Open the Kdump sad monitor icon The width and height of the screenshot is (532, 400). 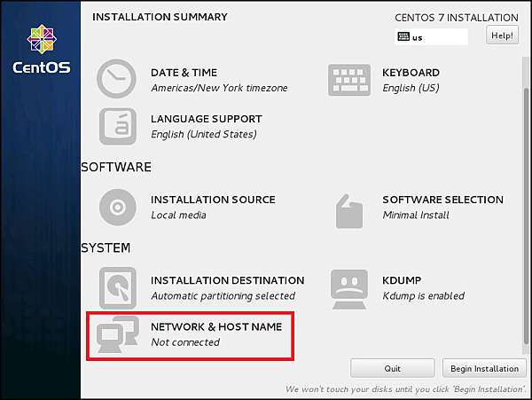349,289
